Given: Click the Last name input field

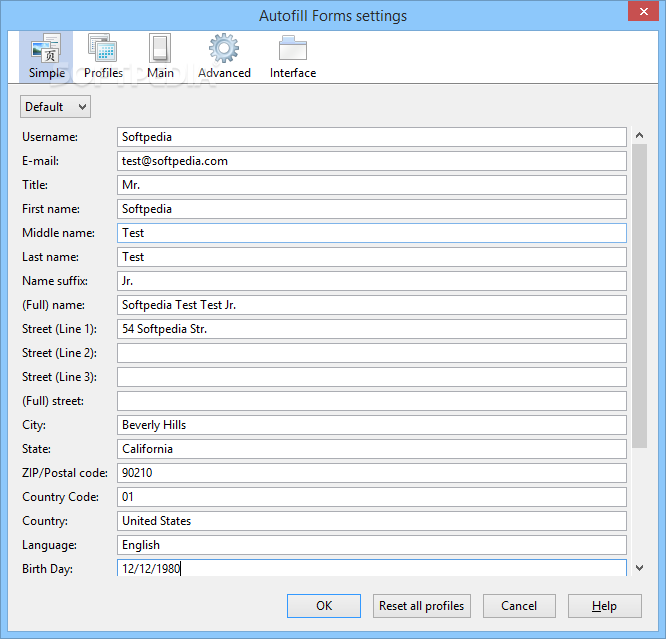Looking at the screenshot, I should pyautogui.click(x=372, y=257).
